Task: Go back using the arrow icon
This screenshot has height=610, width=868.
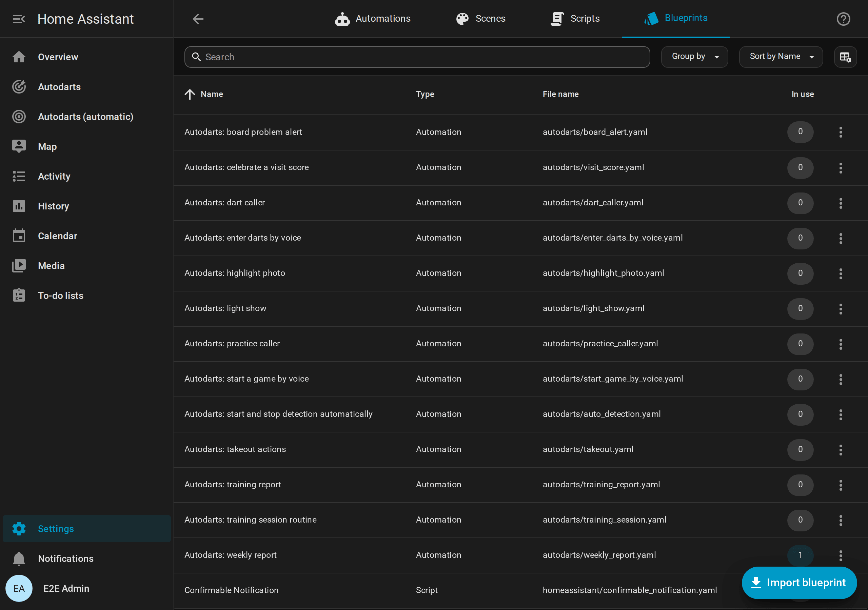Action: pyautogui.click(x=198, y=19)
